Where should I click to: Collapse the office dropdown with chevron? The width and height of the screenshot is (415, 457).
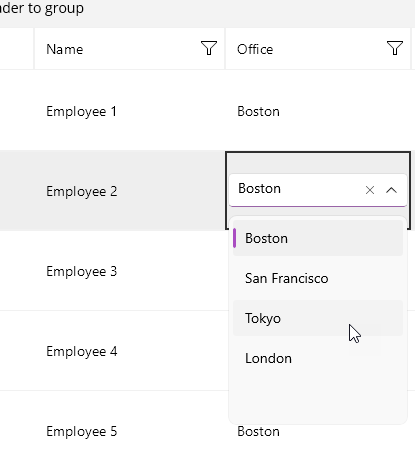(391, 190)
